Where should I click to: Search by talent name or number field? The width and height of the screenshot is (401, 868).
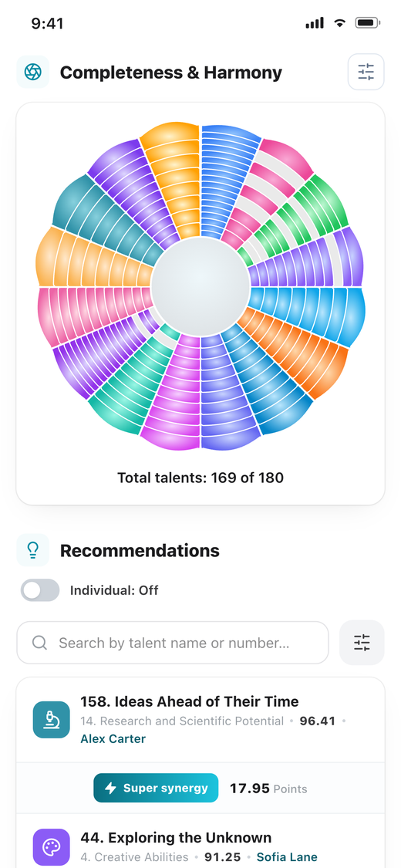pos(173,643)
